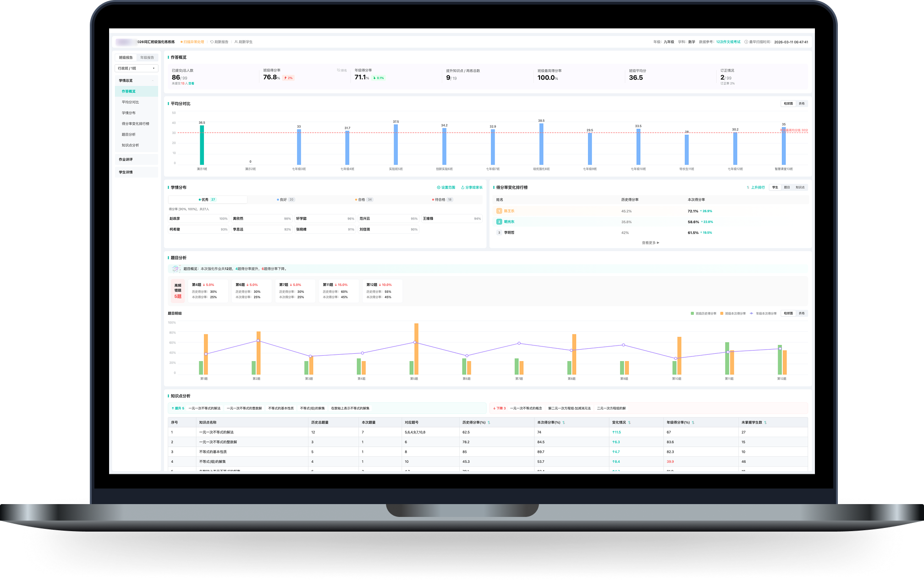The image size is (924, 582).
Task: Click rank 3 badge for 李明哲
Action: click(x=499, y=232)
